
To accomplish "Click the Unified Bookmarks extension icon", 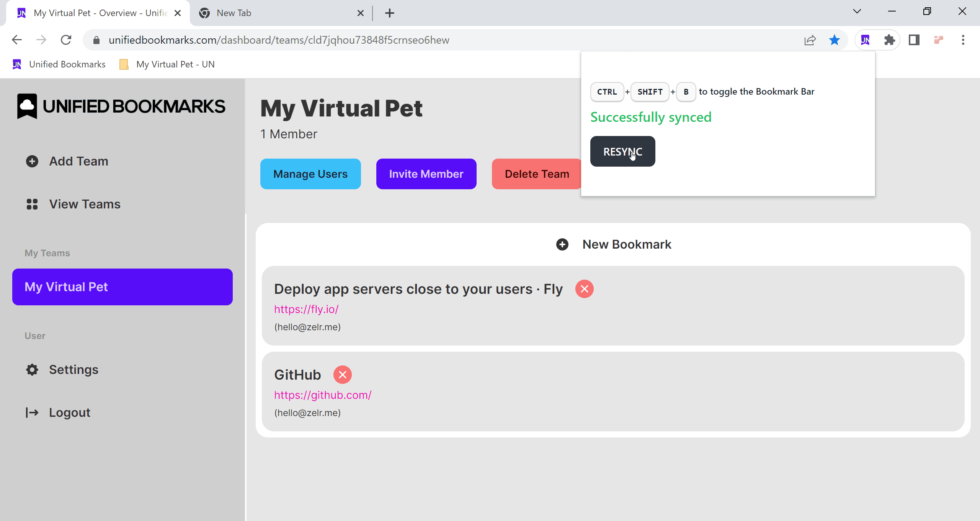I will pos(865,40).
